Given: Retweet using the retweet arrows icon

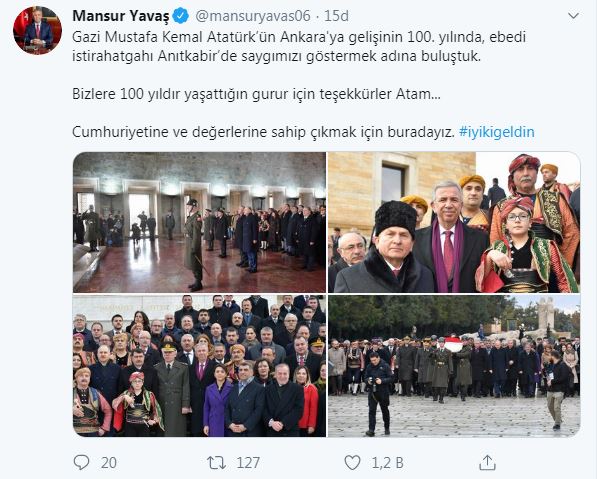Looking at the screenshot, I should (216, 463).
